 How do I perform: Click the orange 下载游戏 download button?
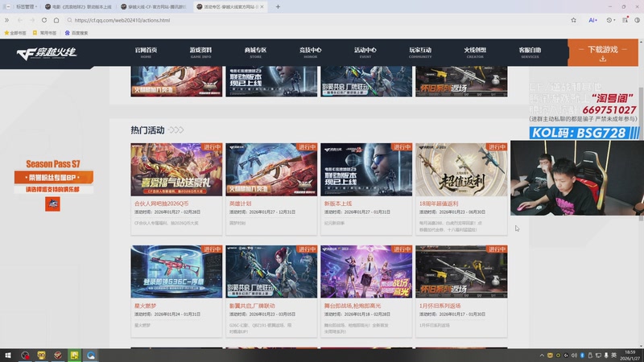[x=602, y=52]
